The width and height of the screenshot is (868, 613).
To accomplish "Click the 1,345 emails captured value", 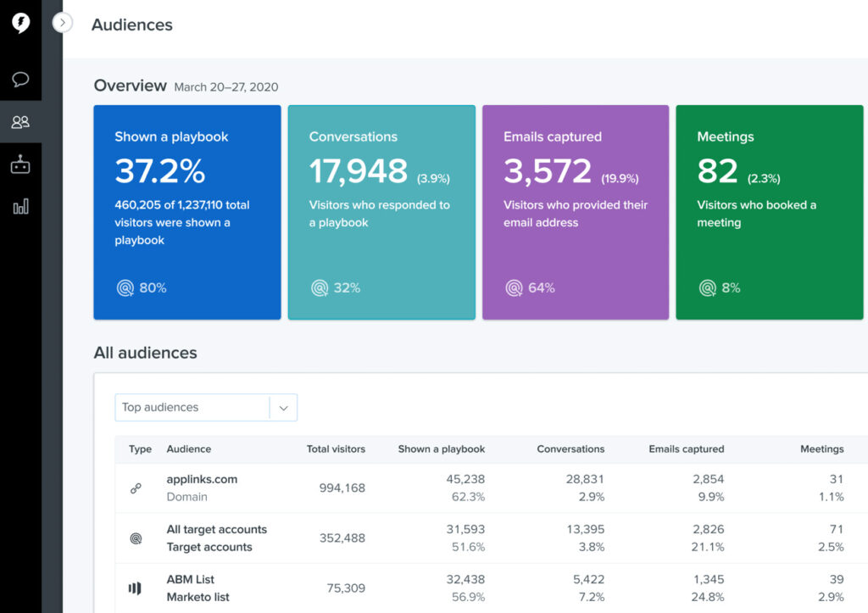I will pos(709,579).
